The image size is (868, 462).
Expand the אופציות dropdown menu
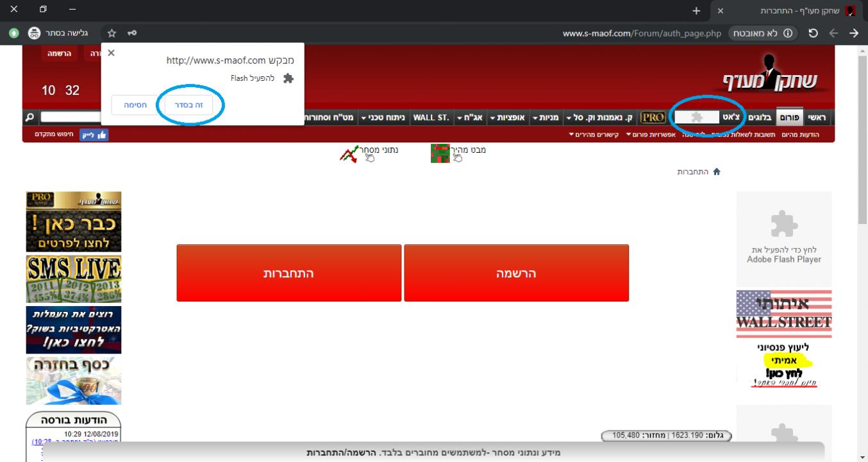tap(508, 117)
